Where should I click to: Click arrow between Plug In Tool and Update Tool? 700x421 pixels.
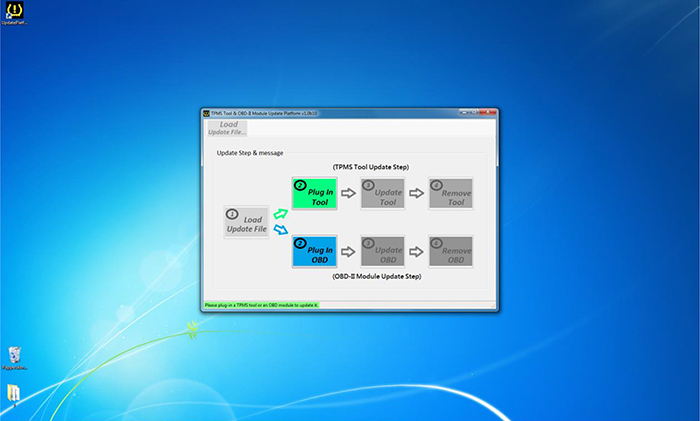pos(348,193)
